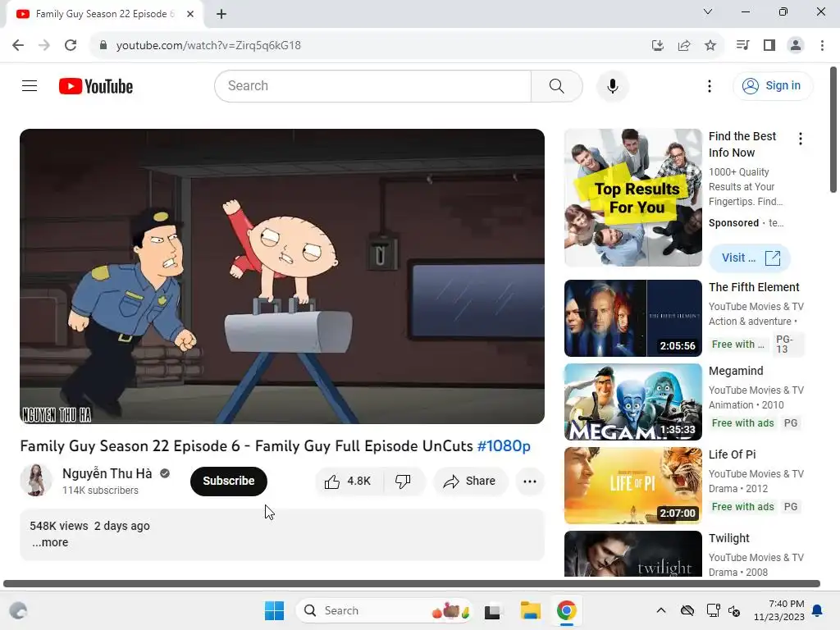Open the ad options three-dot menu

click(801, 139)
